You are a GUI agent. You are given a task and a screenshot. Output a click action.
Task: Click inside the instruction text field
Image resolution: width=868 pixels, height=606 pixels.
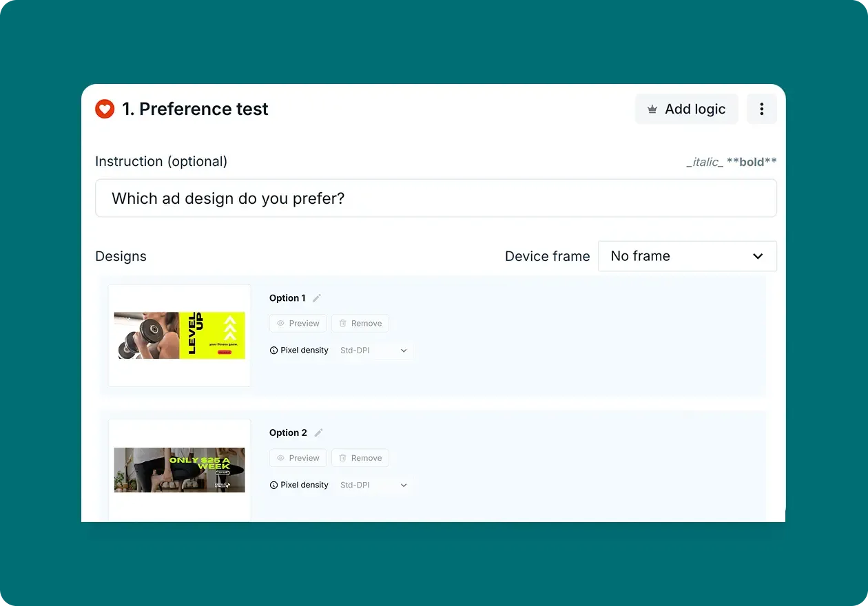(x=435, y=198)
